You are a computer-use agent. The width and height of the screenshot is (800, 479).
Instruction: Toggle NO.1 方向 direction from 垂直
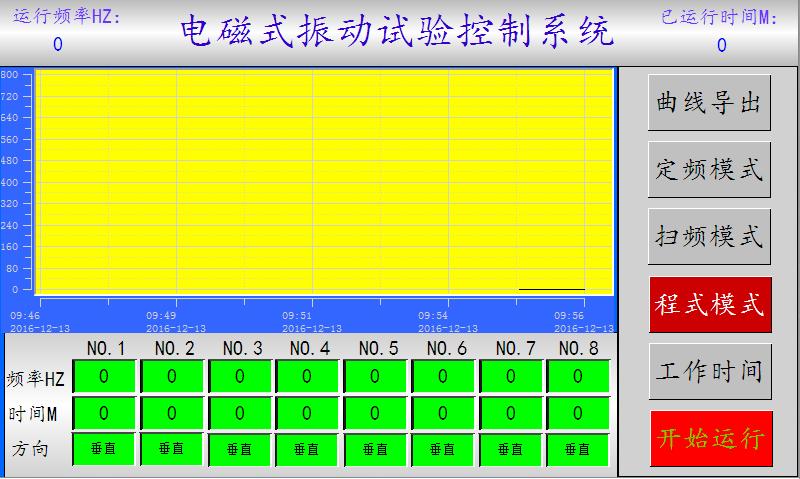pyautogui.click(x=103, y=449)
